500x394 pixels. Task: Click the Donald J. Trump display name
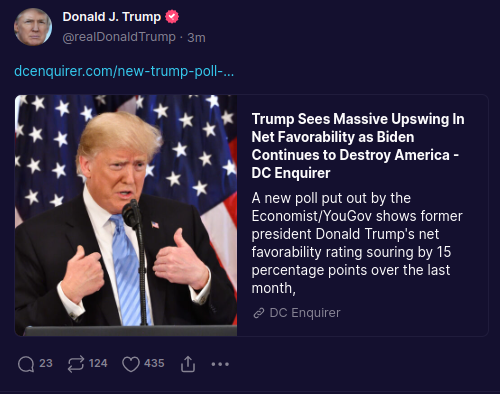(112, 17)
